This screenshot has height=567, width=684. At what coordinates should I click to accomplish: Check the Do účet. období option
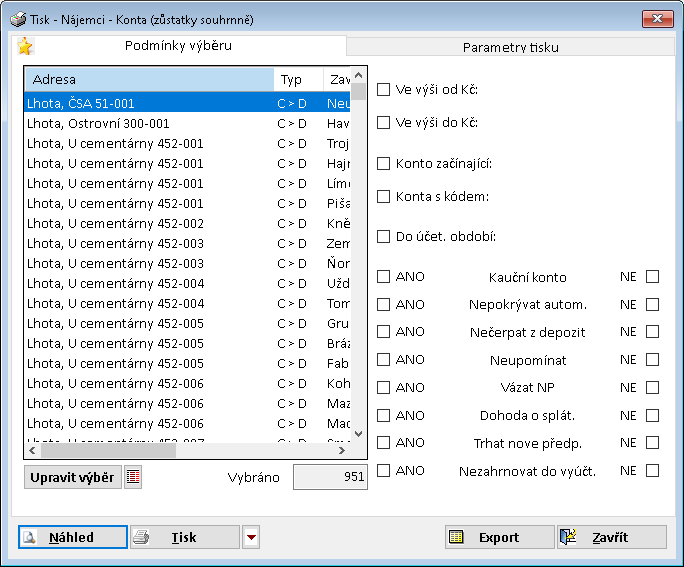point(383,237)
